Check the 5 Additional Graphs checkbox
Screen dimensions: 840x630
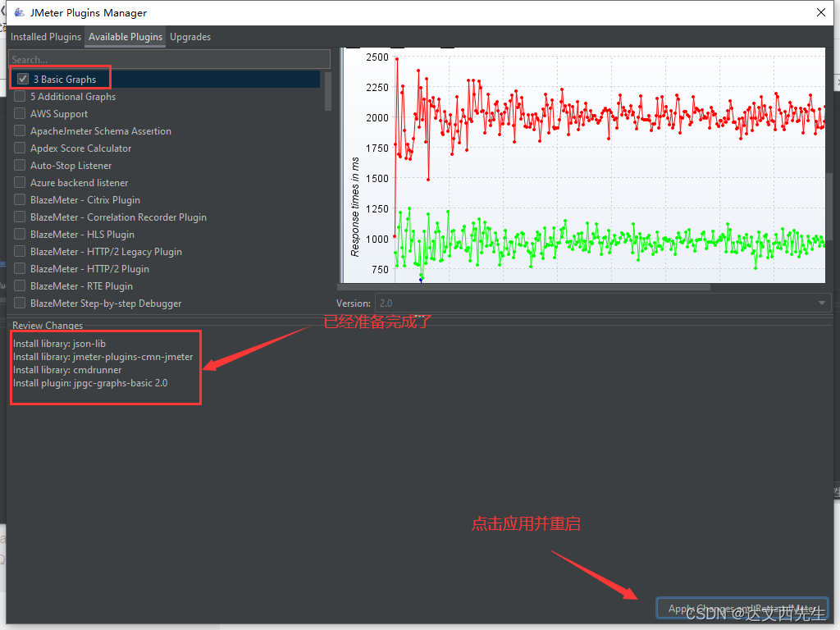pos(20,97)
